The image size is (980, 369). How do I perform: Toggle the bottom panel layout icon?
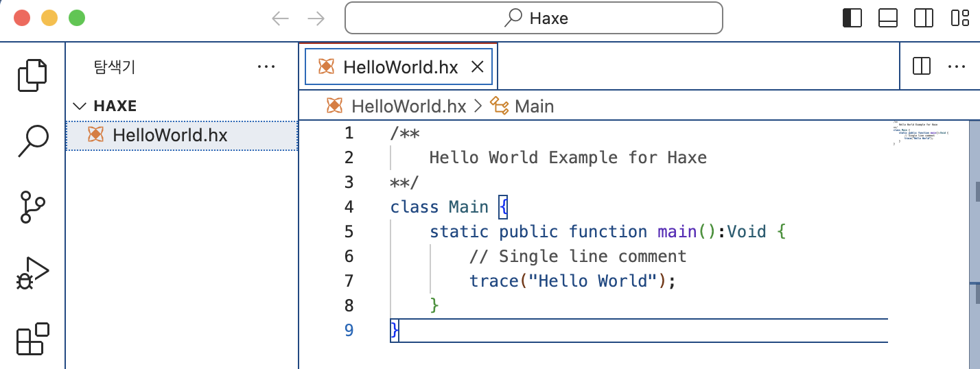coord(888,18)
